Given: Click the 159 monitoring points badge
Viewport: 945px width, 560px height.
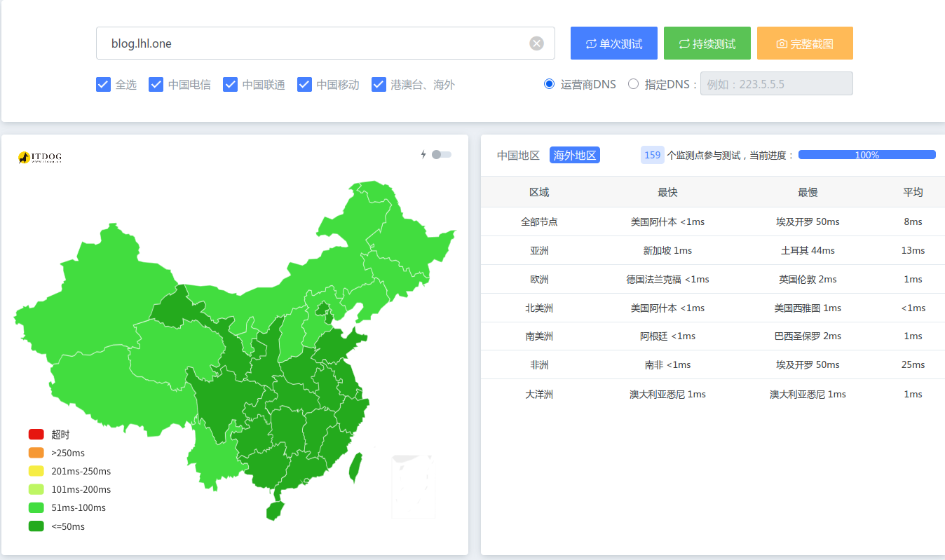Looking at the screenshot, I should click(x=652, y=154).
